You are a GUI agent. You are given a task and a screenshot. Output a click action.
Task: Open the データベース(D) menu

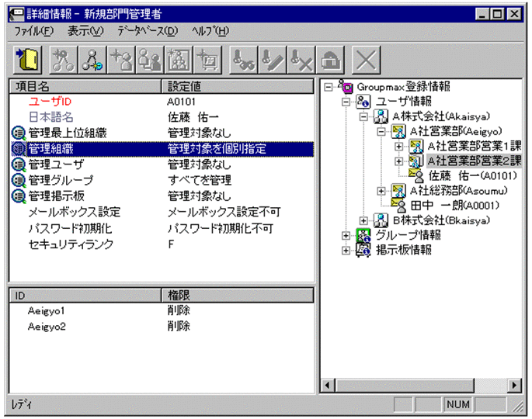[148, 31]
